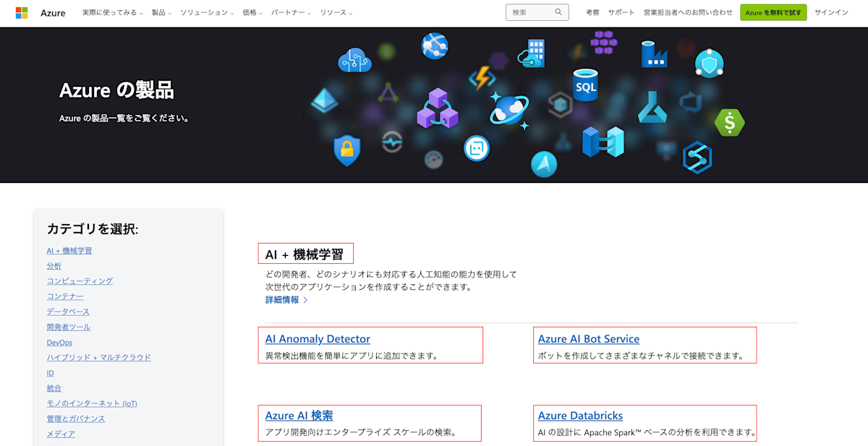Click the compass icon in the banner
868x446 pixels.
tap(543, 164)
